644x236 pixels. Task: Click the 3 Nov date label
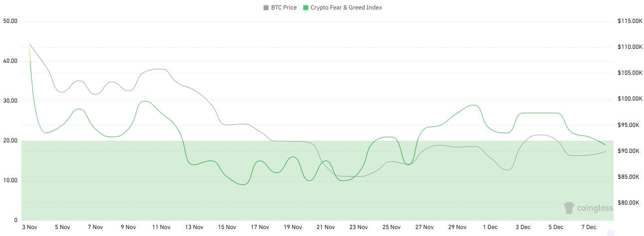(30, 227)
